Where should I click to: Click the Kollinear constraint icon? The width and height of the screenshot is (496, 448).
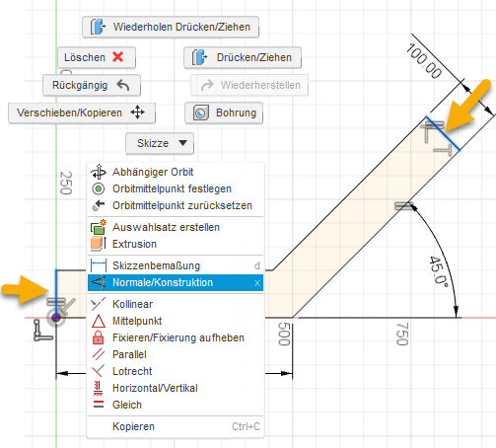(99, 304)
